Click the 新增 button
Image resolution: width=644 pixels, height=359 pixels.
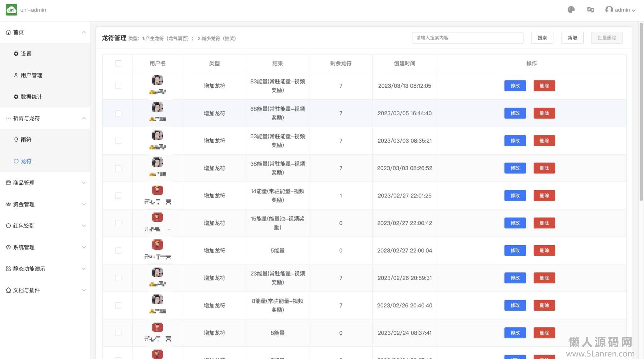click(572, 38)
